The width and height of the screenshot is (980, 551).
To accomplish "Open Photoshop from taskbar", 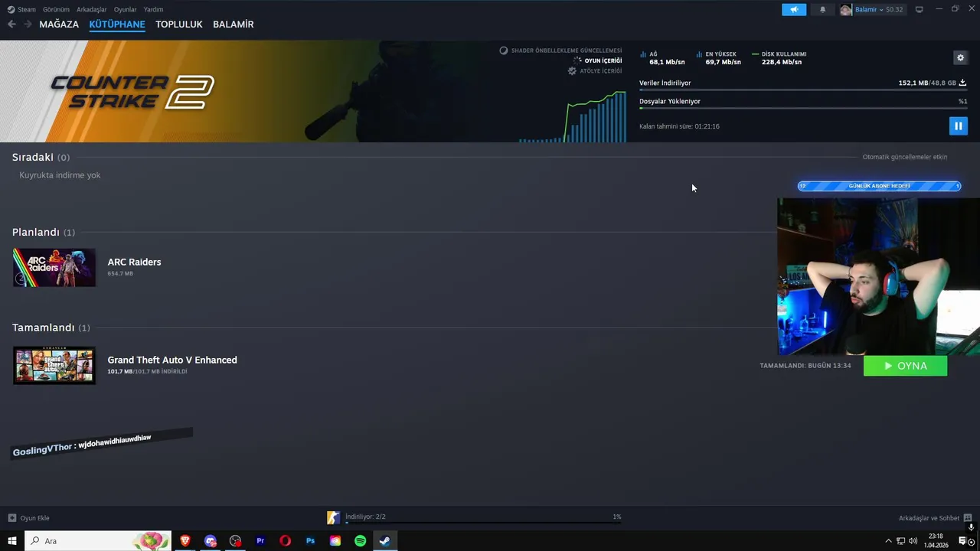I will (x=310, y=541).
